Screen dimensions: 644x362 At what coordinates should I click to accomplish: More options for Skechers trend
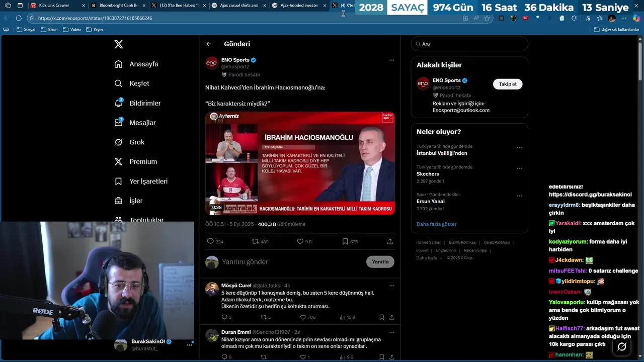coord(519,168)
